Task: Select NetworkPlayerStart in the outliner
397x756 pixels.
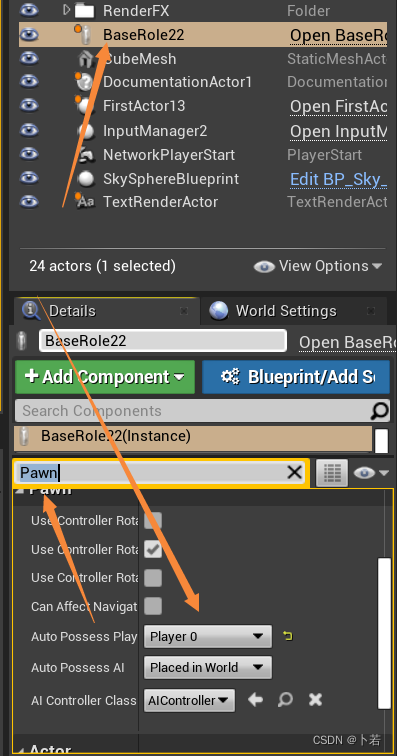Action: 169,155
